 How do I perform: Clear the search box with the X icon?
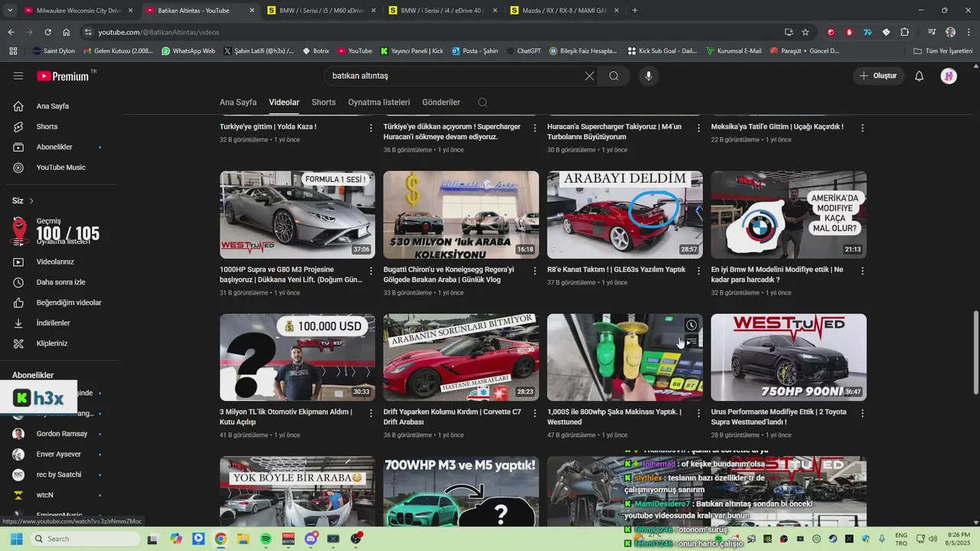coord(589,76)
